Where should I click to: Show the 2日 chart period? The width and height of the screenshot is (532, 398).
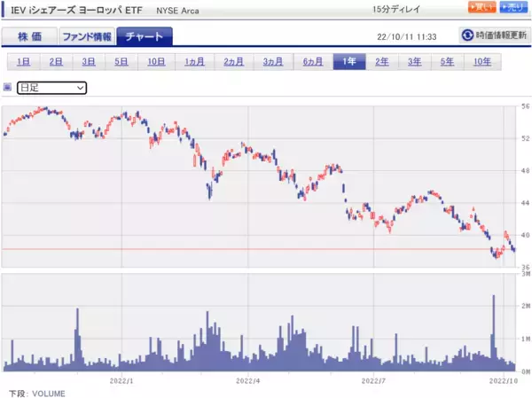click(56, 62)
